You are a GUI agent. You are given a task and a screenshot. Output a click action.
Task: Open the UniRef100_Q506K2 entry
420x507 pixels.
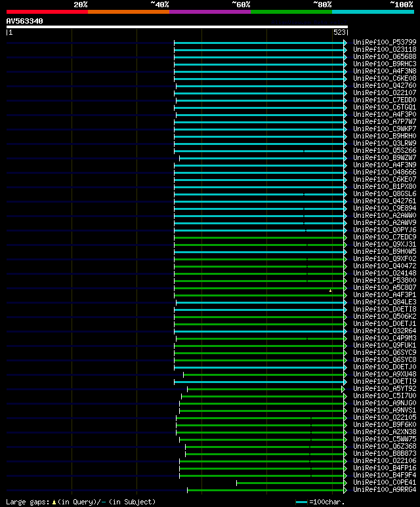click(385, 317)
